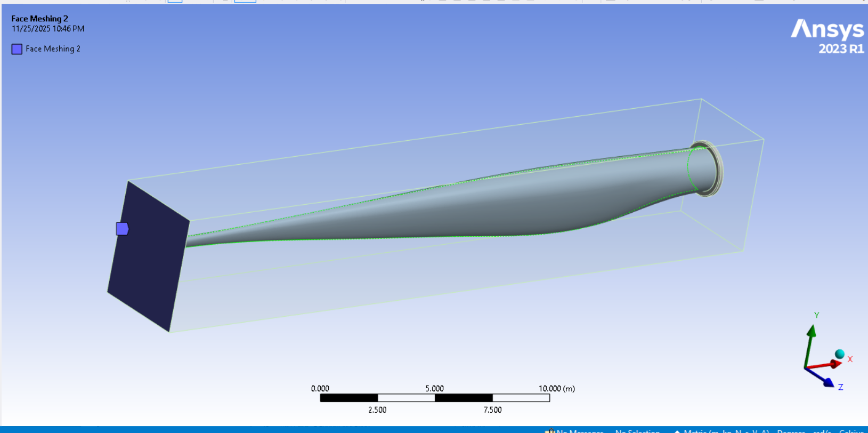Open the No Messages status indicator
This screenshot has width=868, height=433.
coord(579,430)
